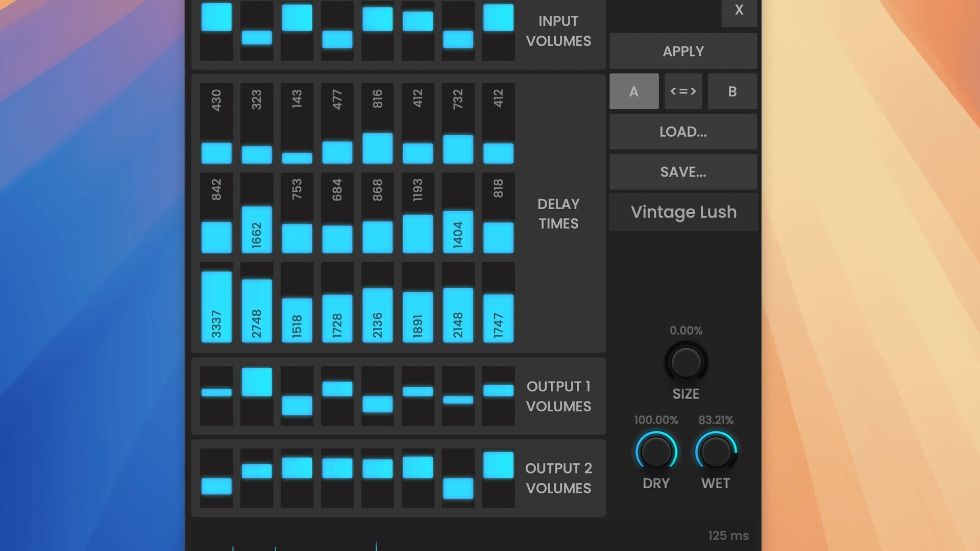Click the Vintage Lush preset name
The height and width of the screenshot is (551, 980).
pos(683,212)
